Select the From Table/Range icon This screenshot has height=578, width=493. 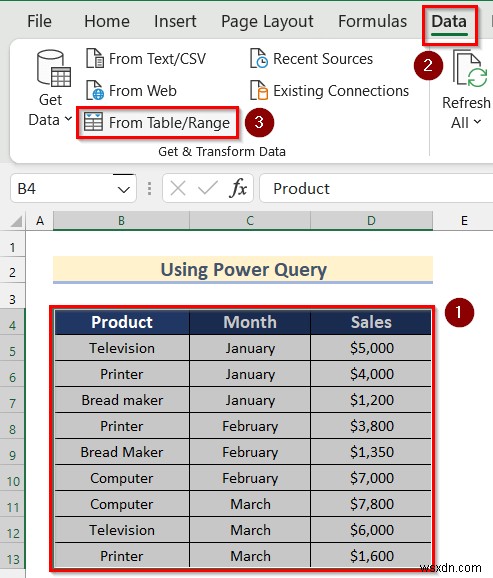point(93,122)
